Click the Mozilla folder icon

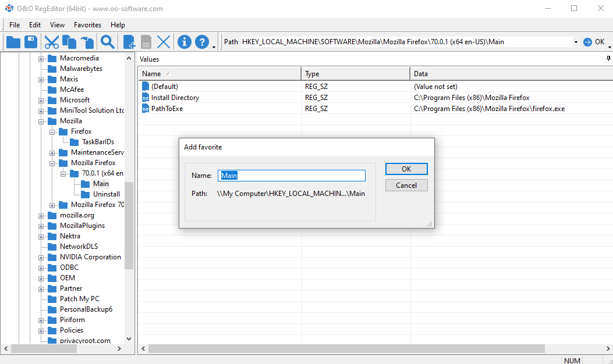pyautogui.click(x=52, y=121)
